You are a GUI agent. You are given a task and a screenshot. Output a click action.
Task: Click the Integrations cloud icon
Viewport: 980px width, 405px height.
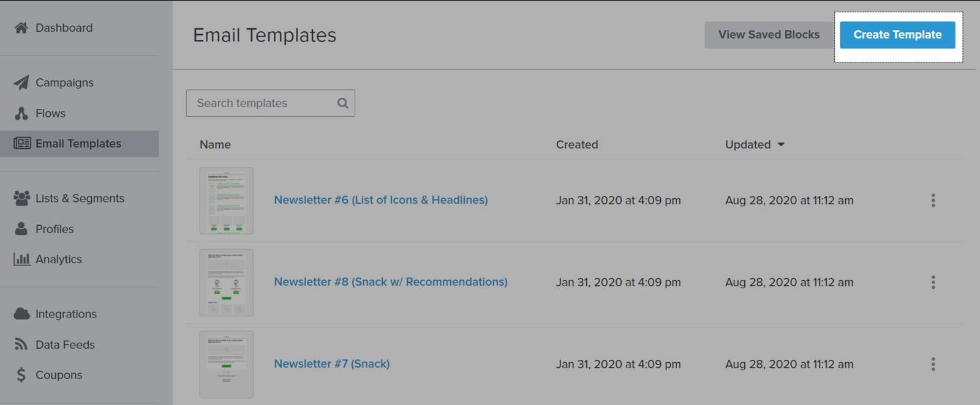coord(21,314)
